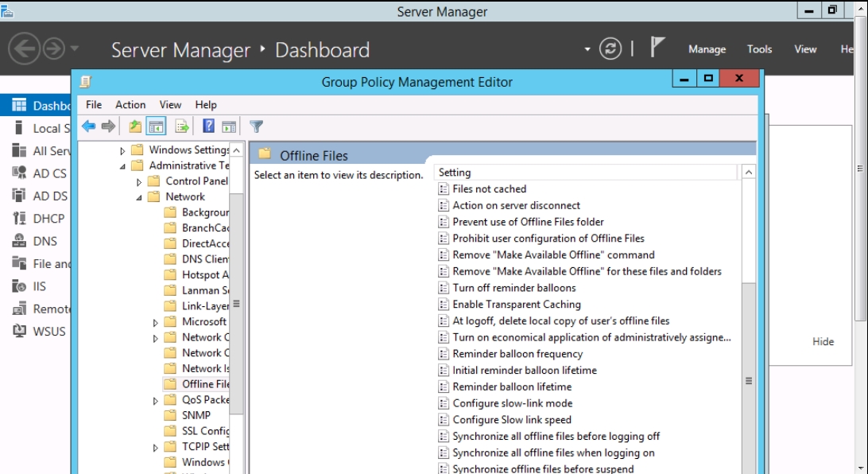The width and height of the screenshot is (868, 474).
Task: Click Hide link in Server Manager dashboard
Action: click(x=823, y=342)
